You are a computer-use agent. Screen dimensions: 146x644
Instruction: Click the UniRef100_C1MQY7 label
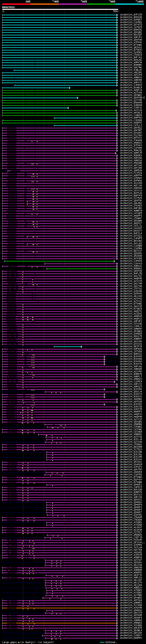(131, 635)
